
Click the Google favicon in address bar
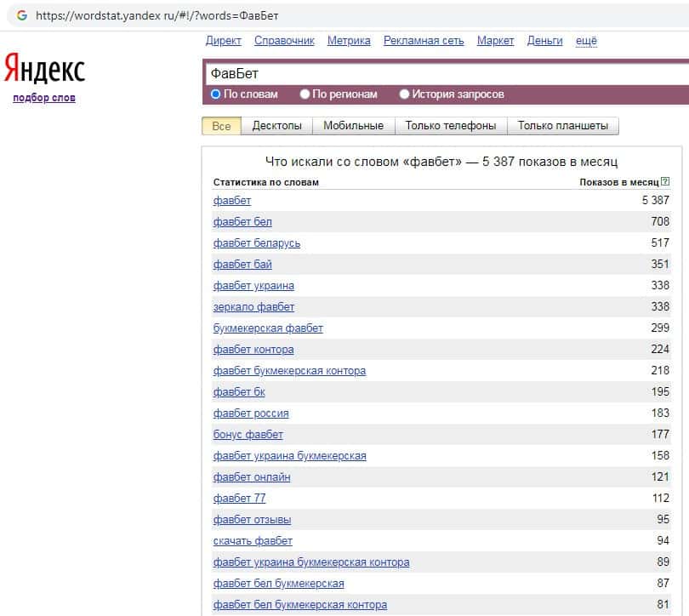pyautogui.click(x=22, y=15)
